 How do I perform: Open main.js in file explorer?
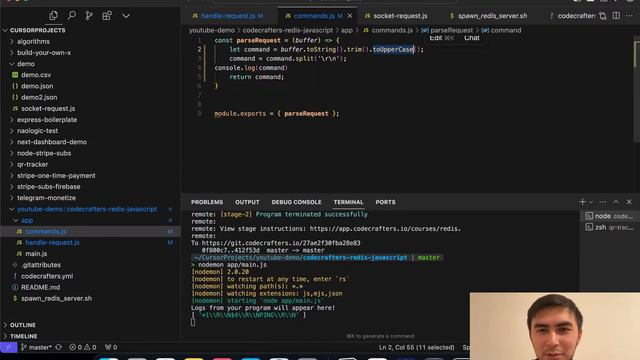36,254
